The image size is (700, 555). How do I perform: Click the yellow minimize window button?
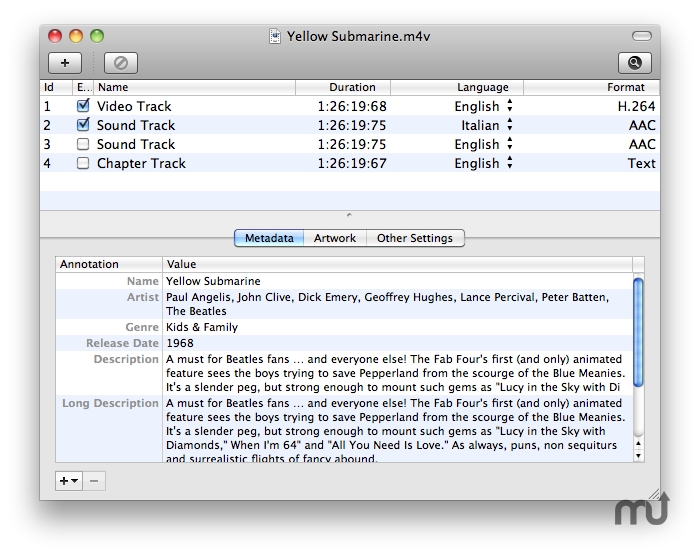76,36
